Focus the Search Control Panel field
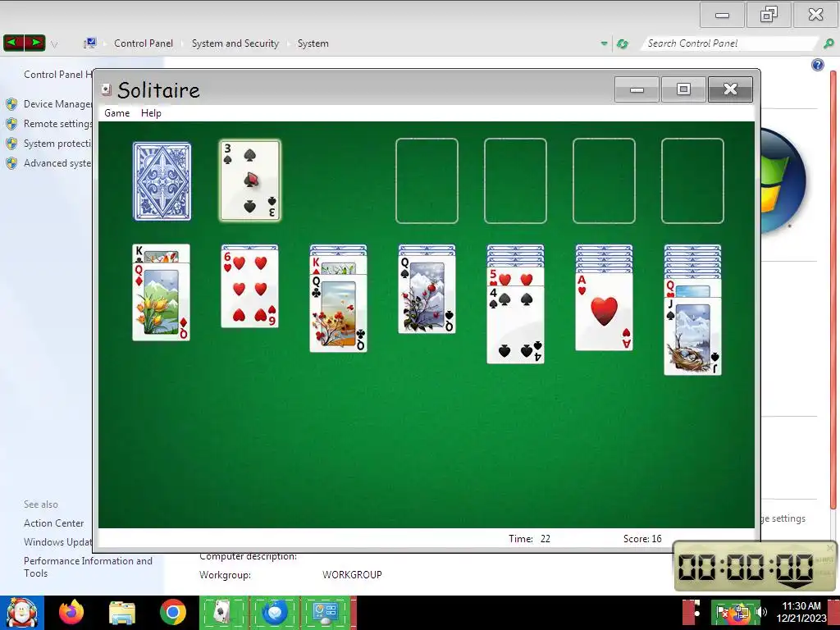The height and width of the screenshot is (630, 840). coord(729,43)
